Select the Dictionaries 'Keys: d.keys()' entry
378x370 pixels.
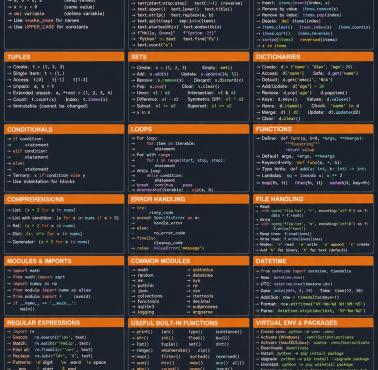tap(278, 99)
